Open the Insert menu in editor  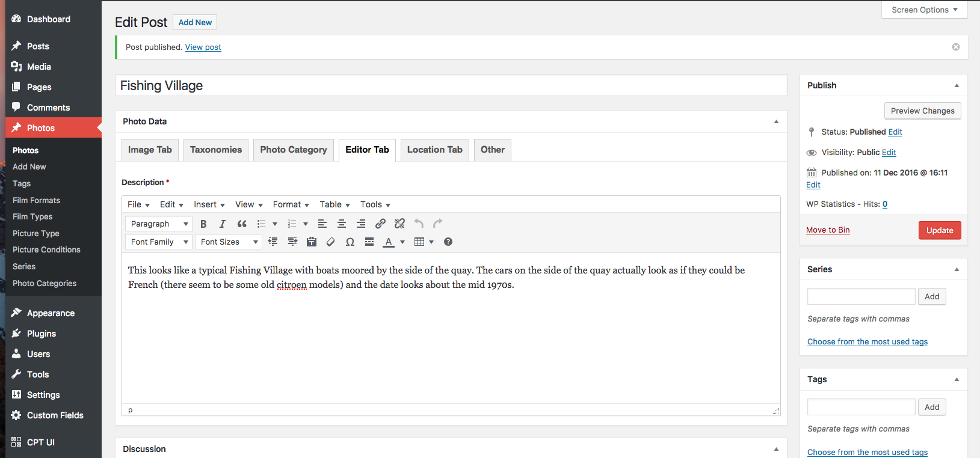pos(209,204)
